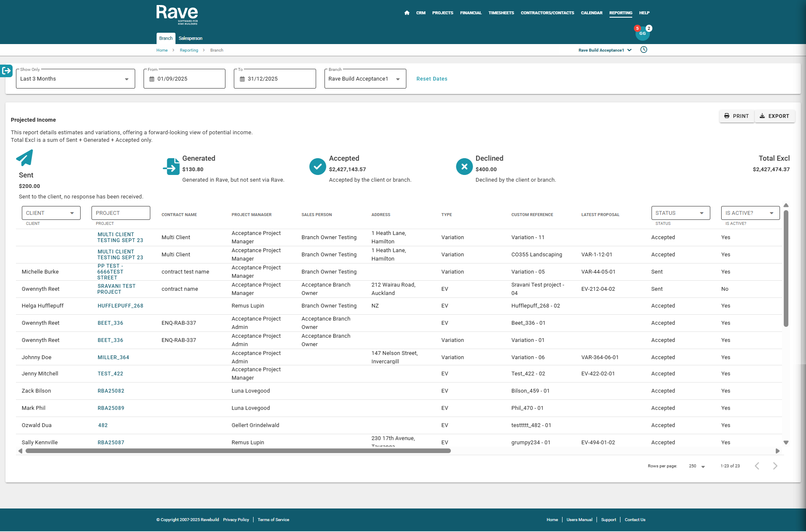Go to previous page arrow
Image resolution: width=806 pixels, height=532 pixels.
tap(757, 466)
